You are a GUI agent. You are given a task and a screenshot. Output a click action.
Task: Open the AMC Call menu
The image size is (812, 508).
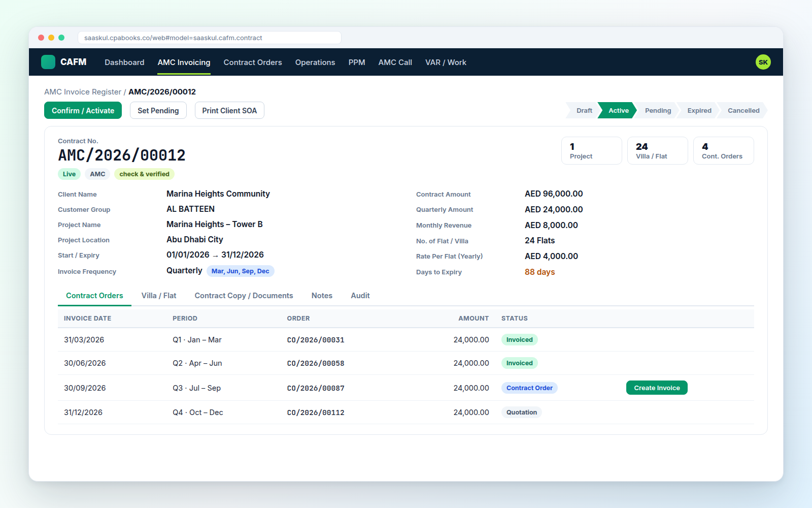point(395,62)
